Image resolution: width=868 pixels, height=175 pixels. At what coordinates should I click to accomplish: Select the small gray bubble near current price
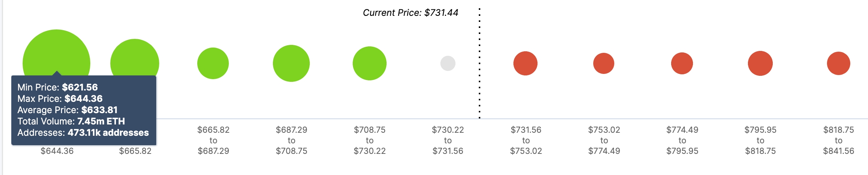point(448,63)
